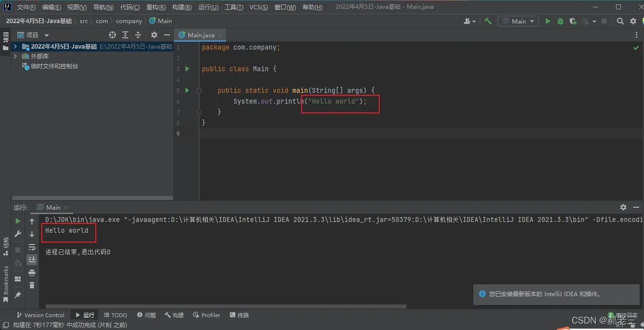644x330 pixels.
Task: Click run gutter icon beside class Main
Action: tap(187, 69)
